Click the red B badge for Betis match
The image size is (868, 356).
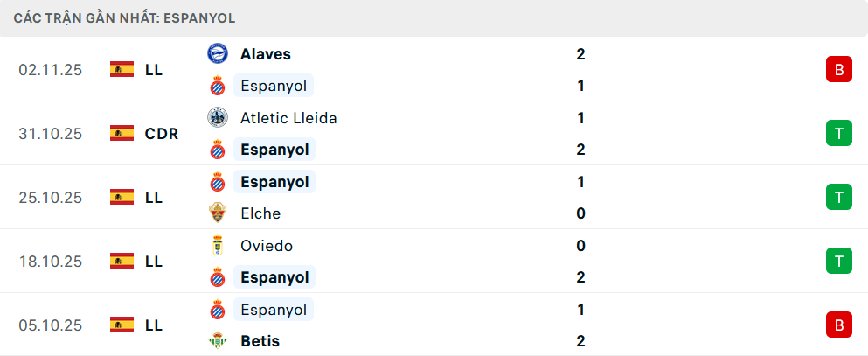838,325
